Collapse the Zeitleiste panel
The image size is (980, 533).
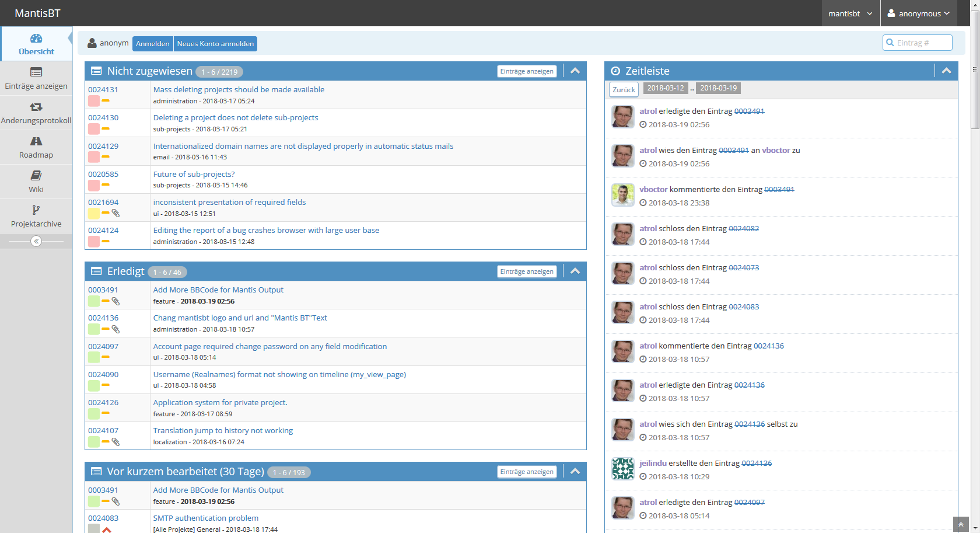[x=946, y=71]
